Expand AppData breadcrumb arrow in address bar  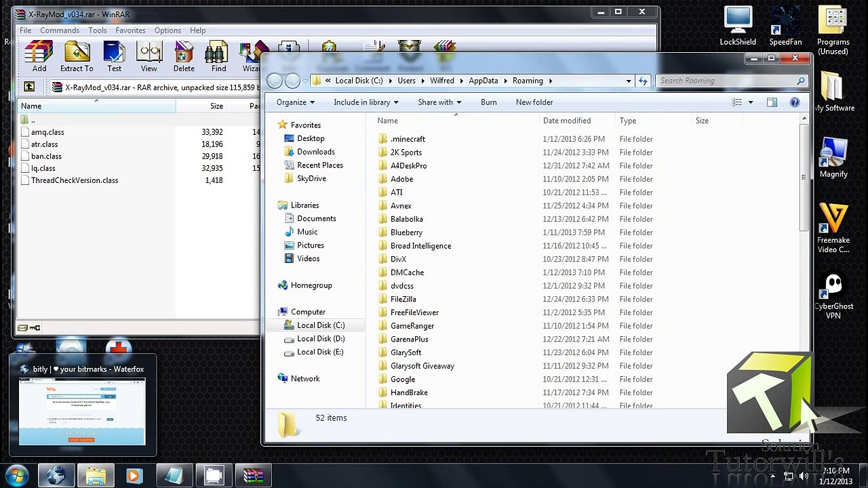pyautogui.click(x=505, y=81)
